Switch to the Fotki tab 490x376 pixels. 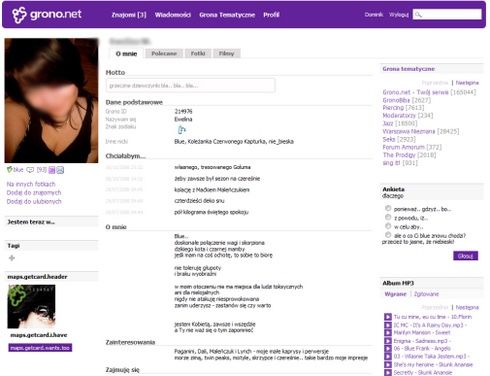click(198, 53)
